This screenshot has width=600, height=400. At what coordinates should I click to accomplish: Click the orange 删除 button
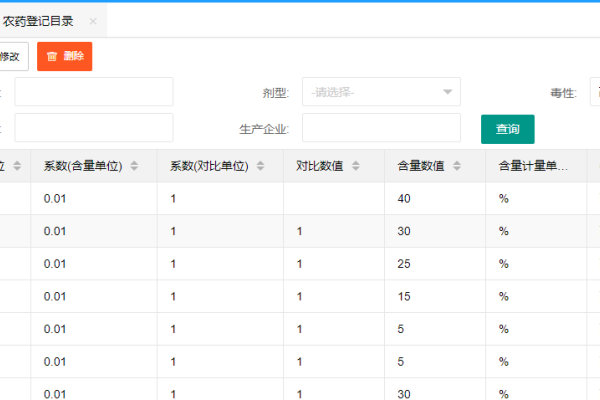65,57
